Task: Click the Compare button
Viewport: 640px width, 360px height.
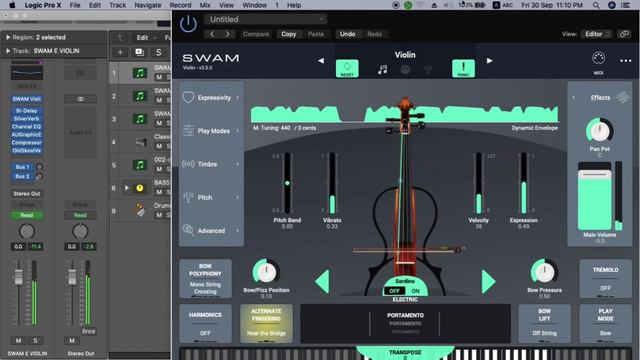Action: pos(256,34)
